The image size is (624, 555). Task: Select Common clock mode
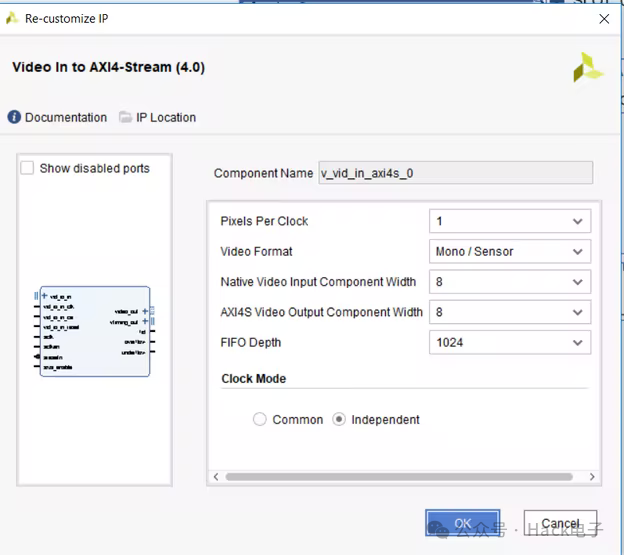(260, 420)
